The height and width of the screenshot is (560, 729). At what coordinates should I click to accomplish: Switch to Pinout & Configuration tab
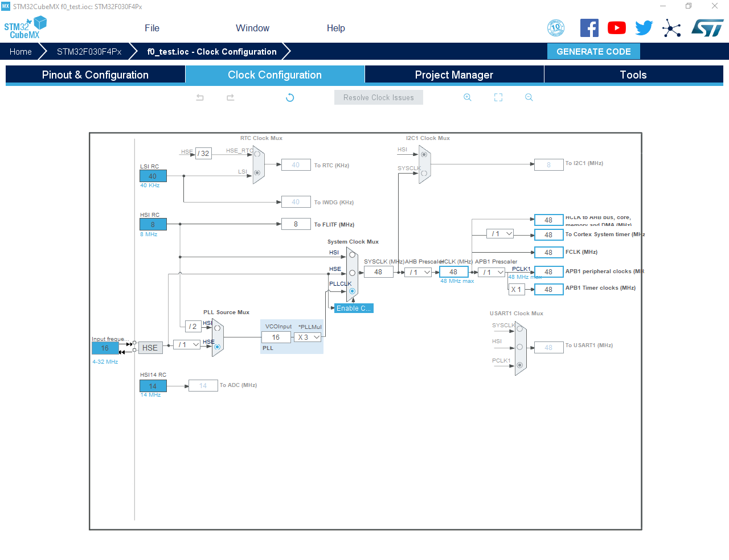95,75
